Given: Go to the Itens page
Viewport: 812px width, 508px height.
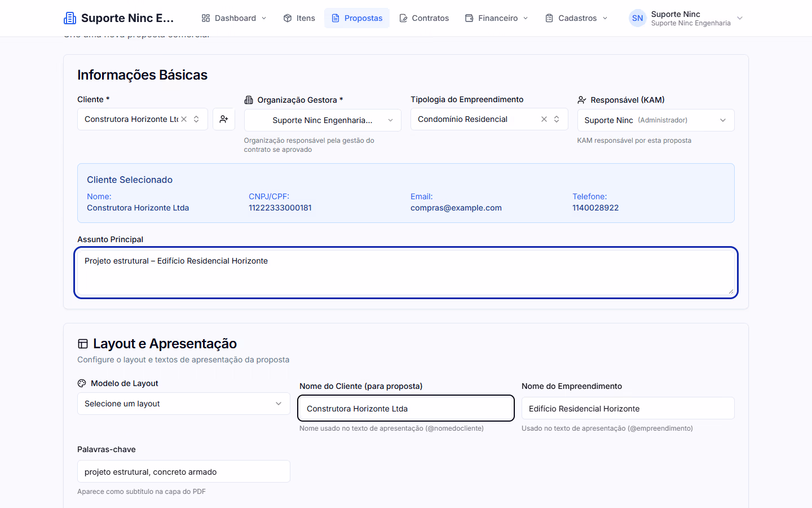Looking at the screenshot, I should click(299, 18).
